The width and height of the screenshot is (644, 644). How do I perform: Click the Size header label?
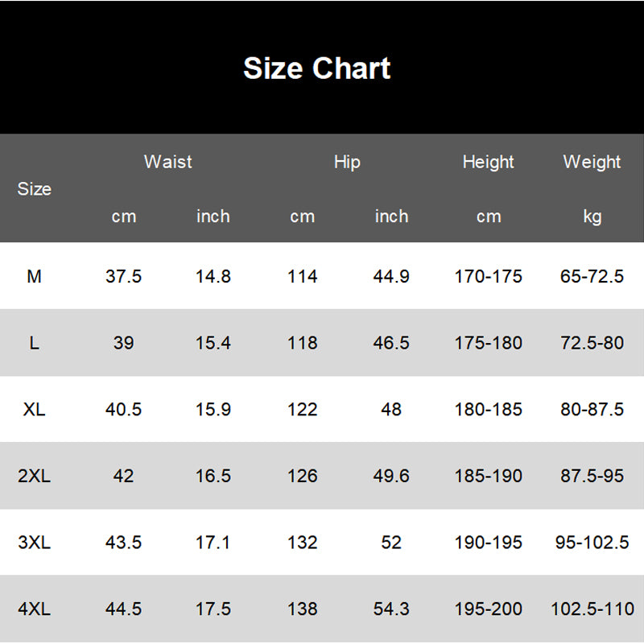click(x=34, y=189)
